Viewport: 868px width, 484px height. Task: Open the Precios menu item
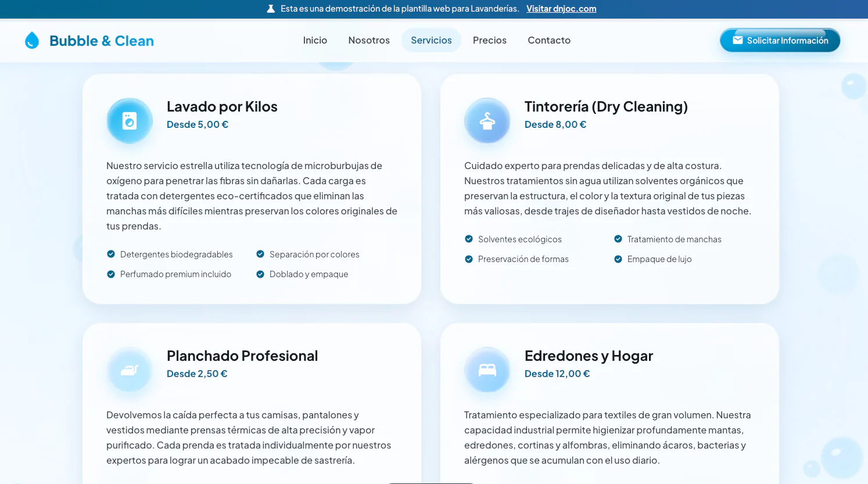point(490,40)
